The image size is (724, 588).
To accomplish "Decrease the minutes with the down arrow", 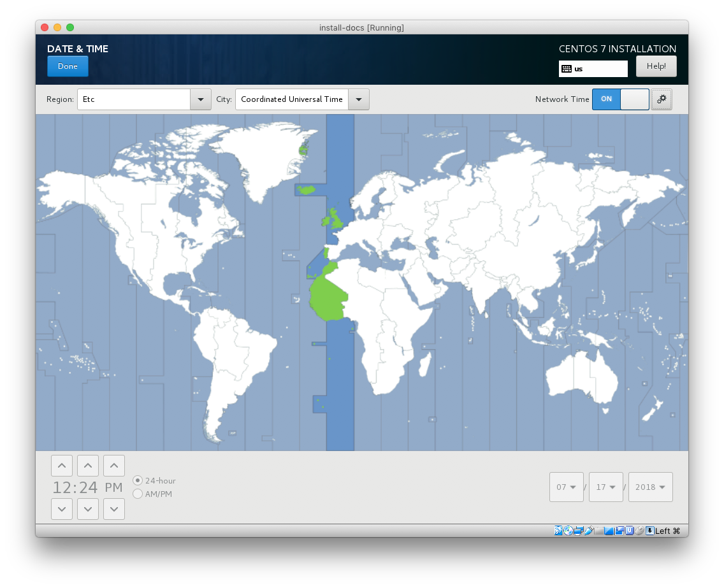I will coord(88,509).
